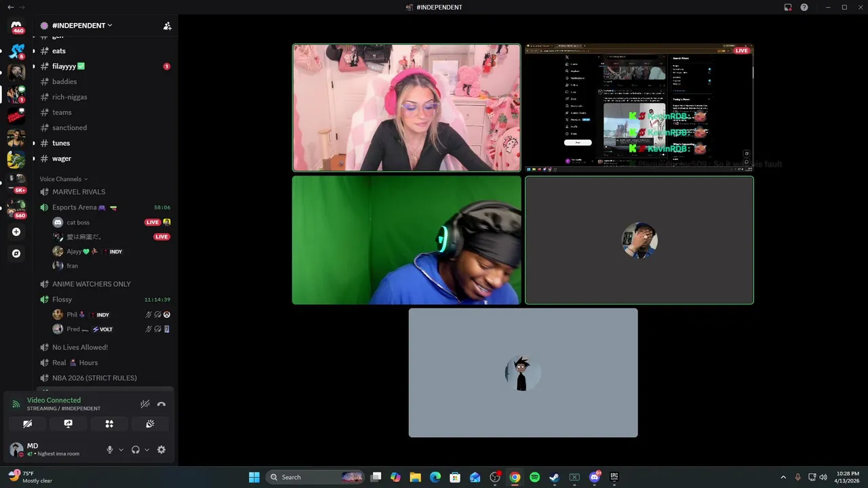This screenshot has width=868, height=488.
Task: Open Microsoft Store from taskbar
Action: click(455, 477)
